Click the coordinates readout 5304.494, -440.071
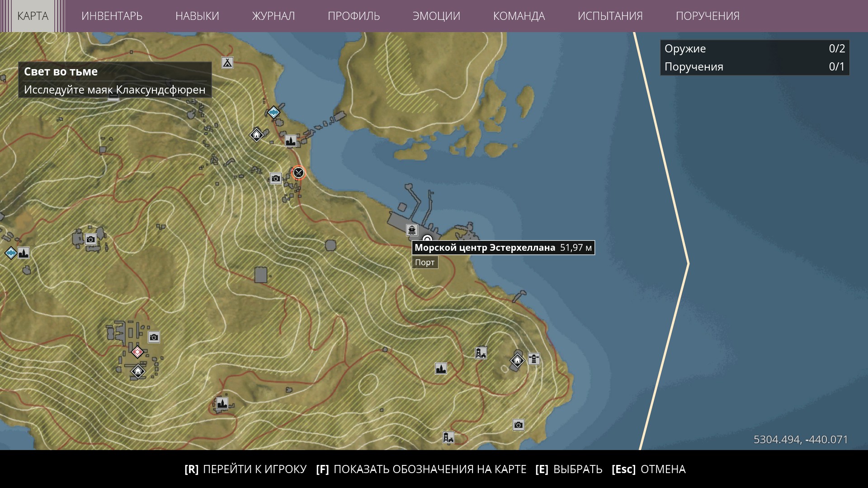The height and width of the screenshot is (488, 868). (x=801, y=440)
